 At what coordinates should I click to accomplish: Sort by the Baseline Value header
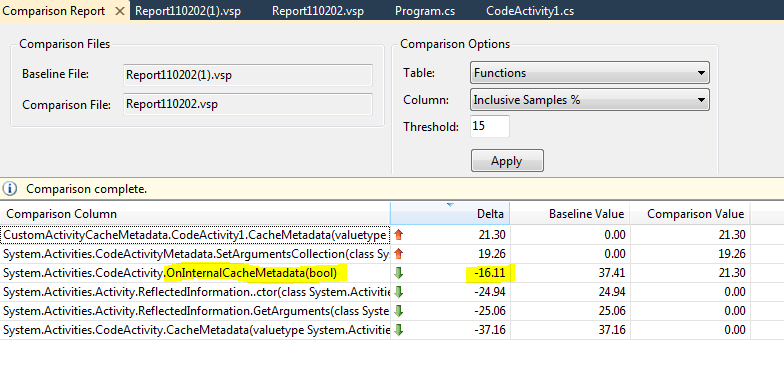point(570,214)
